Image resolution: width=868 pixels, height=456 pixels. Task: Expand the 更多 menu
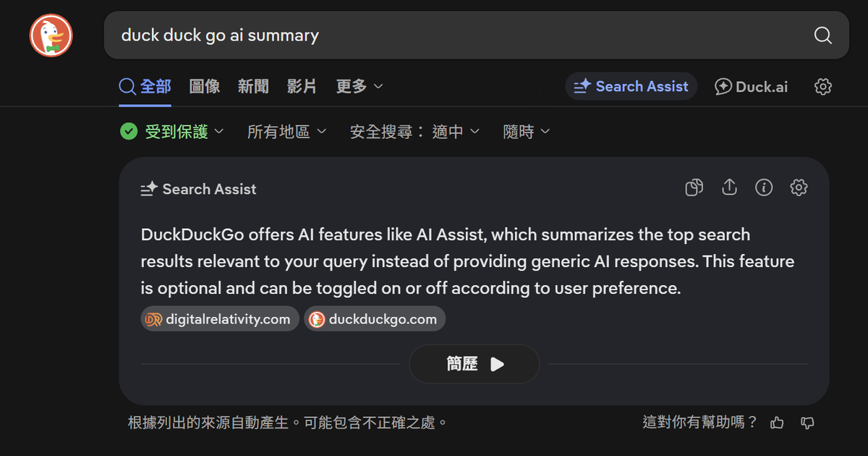coord(359,87)
